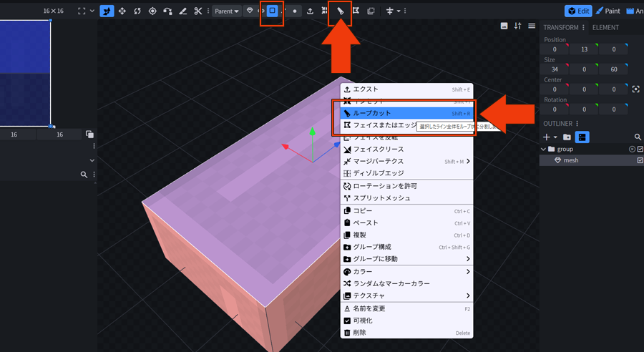Click the Knife (scissors) tool icon
This screenshot has width=644, height=352.
pyautogui.click(x=198, y=11)
